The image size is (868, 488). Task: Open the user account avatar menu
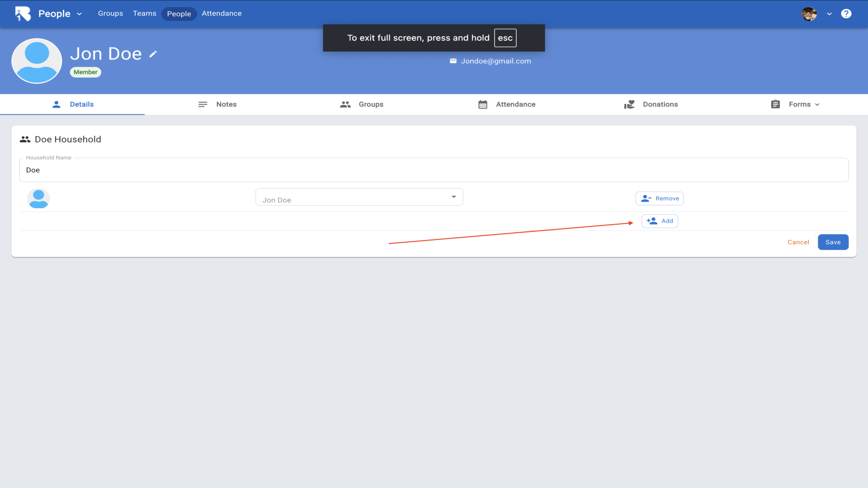(x=809, y=14)
